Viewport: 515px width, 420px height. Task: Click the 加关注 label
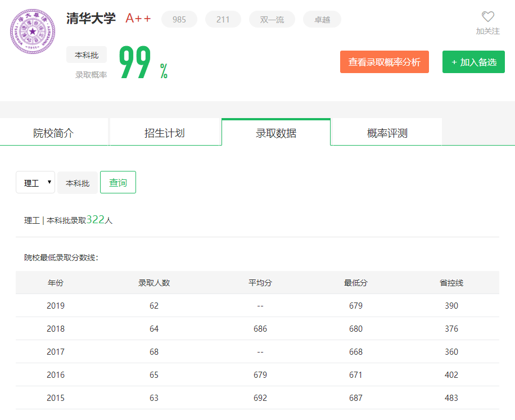click(488, 31)
